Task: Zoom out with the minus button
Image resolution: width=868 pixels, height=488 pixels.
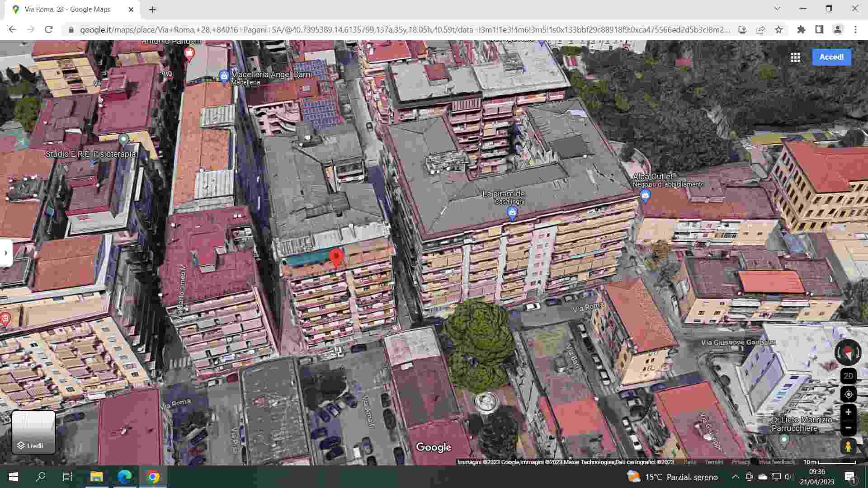Action: point(848,427)
